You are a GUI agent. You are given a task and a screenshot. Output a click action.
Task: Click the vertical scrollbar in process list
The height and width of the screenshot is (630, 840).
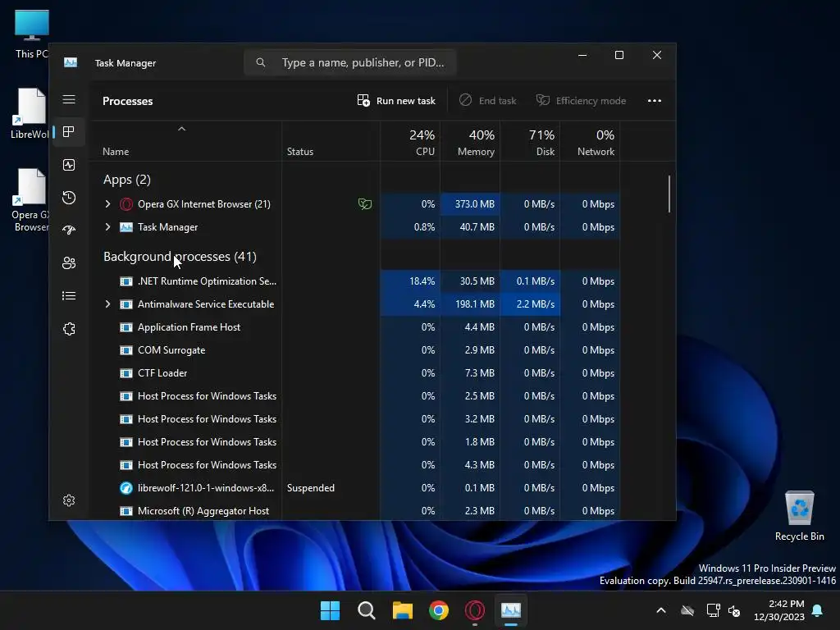tap(669, 194)
